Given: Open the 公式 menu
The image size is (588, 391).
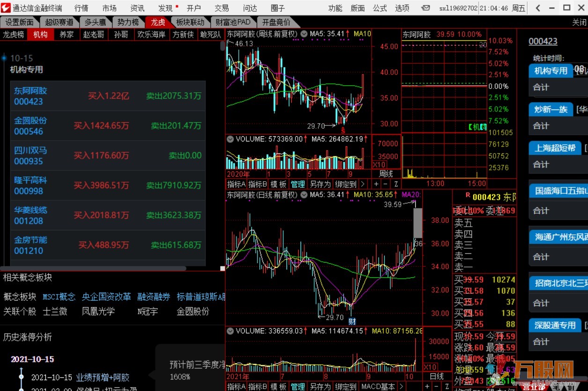Looking at the screenshot, I should click(380, 8).
